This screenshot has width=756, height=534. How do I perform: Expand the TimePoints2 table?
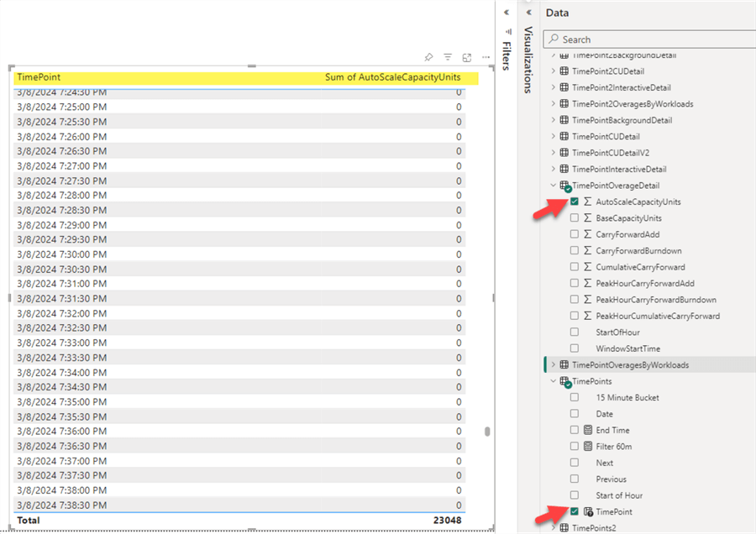[x=553, y=527]
